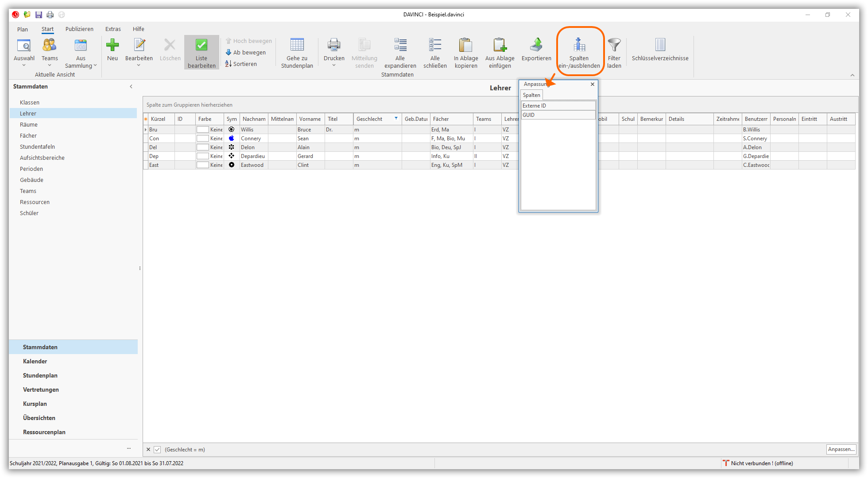Click the Neu green plus icon
This screenshot has width=868, height=478.
tap(112, 45)
